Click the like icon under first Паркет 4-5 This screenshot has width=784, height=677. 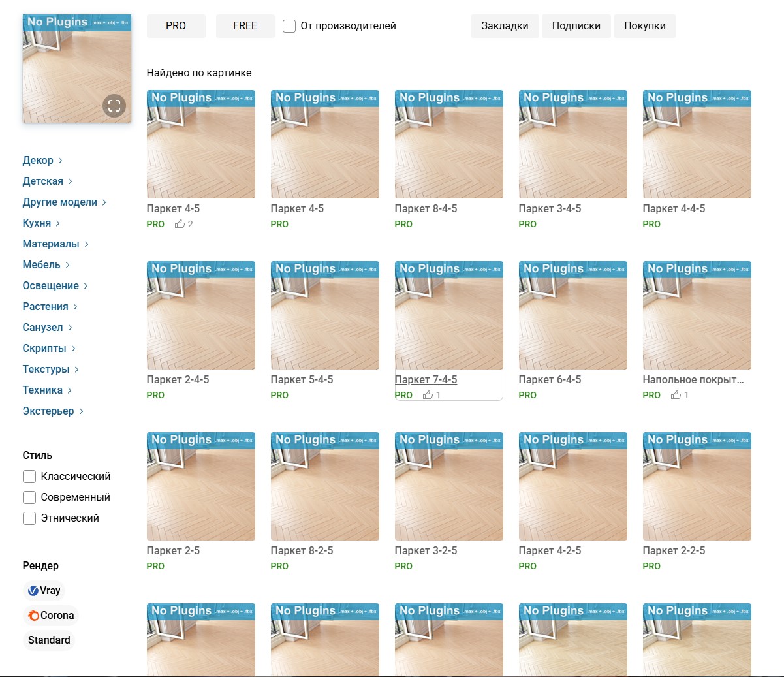coord(180,224)
